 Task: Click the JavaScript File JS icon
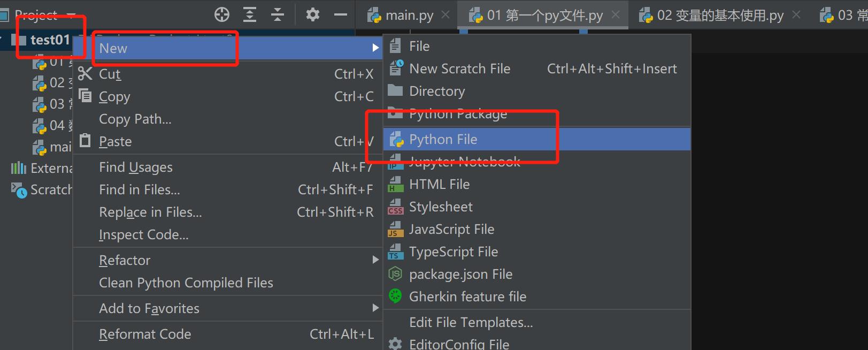[396, 230]
